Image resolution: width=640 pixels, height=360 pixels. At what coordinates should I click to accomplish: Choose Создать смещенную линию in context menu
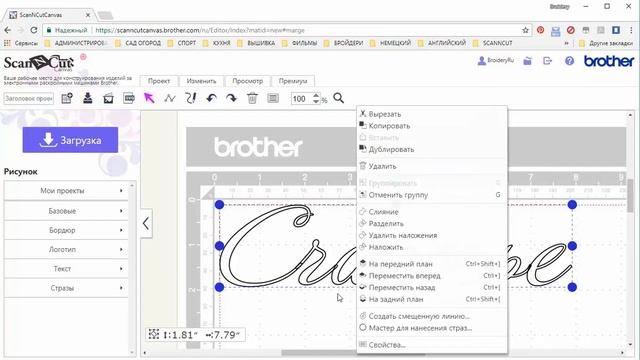pyautogui.click(x=432, y=316)
